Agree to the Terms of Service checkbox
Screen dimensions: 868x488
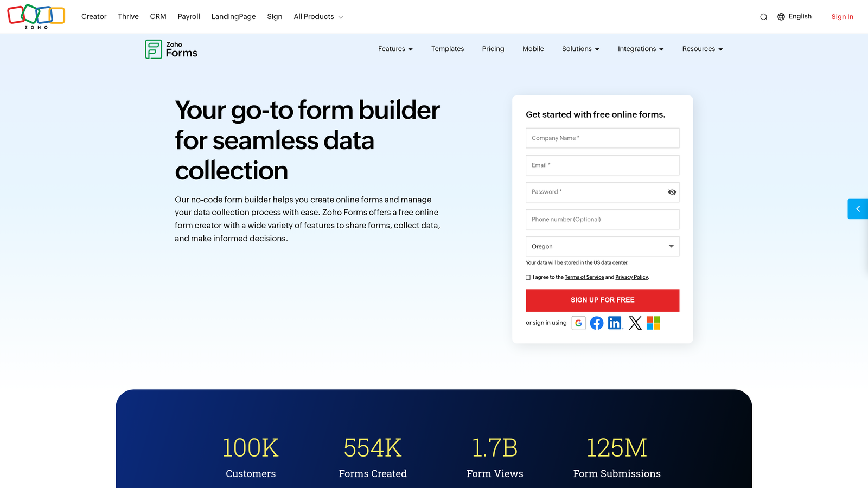(x=528, y=277)
